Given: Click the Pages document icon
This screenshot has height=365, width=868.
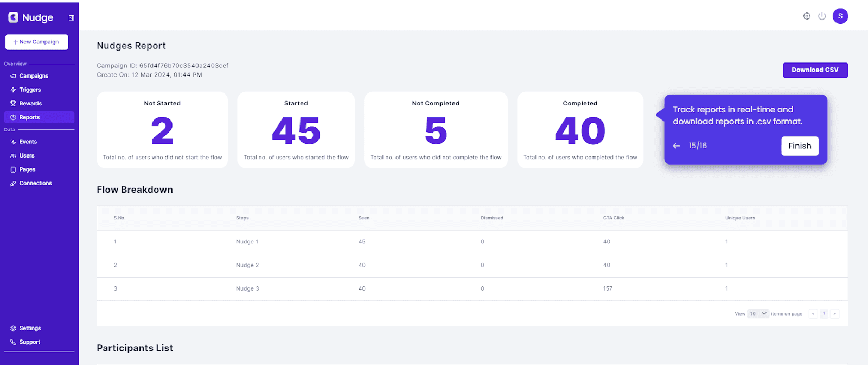Looking at the screenshot, I should tap(13, 169).
